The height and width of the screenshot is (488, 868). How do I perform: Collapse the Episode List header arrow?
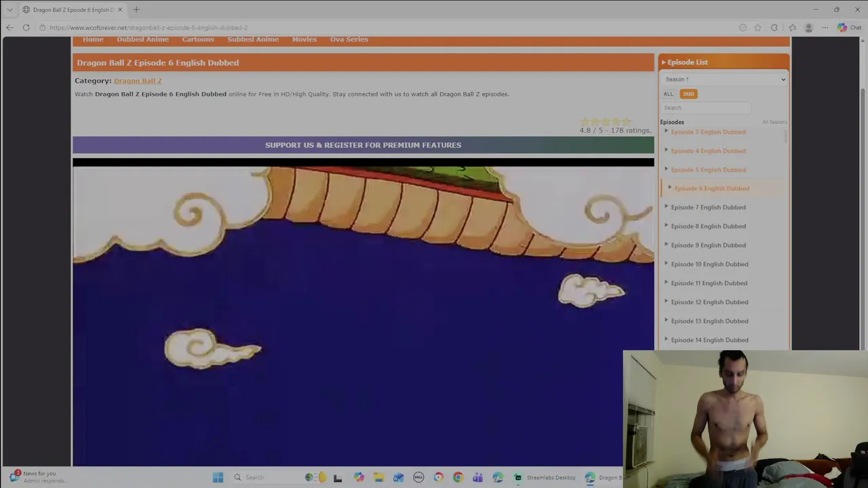coord(664,62)
